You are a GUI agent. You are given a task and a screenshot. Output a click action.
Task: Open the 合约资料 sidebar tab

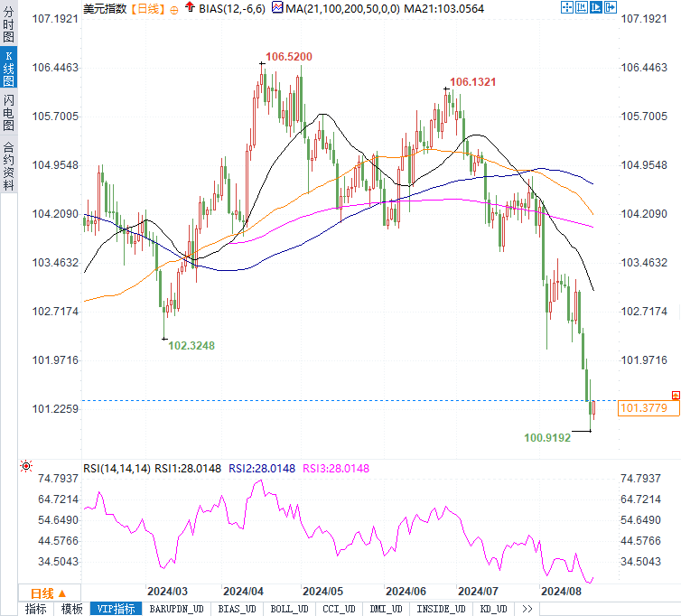point(9,166)
